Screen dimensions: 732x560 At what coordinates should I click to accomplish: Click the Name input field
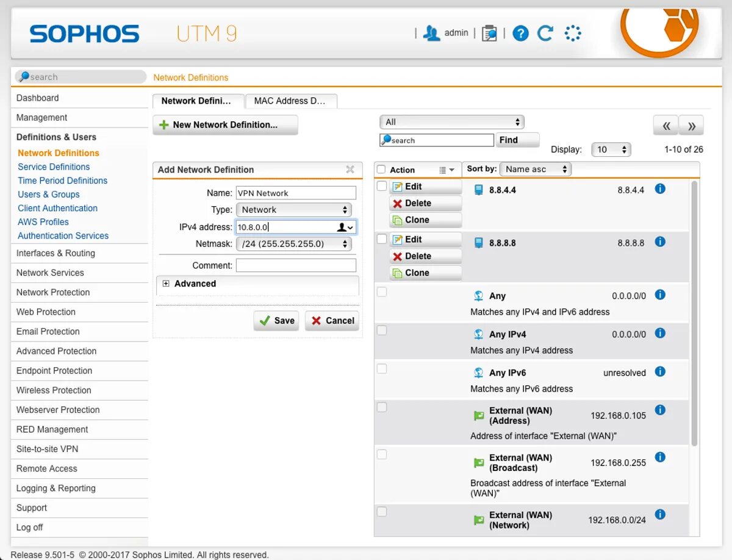pyautogui.click(x=296, y=193)
